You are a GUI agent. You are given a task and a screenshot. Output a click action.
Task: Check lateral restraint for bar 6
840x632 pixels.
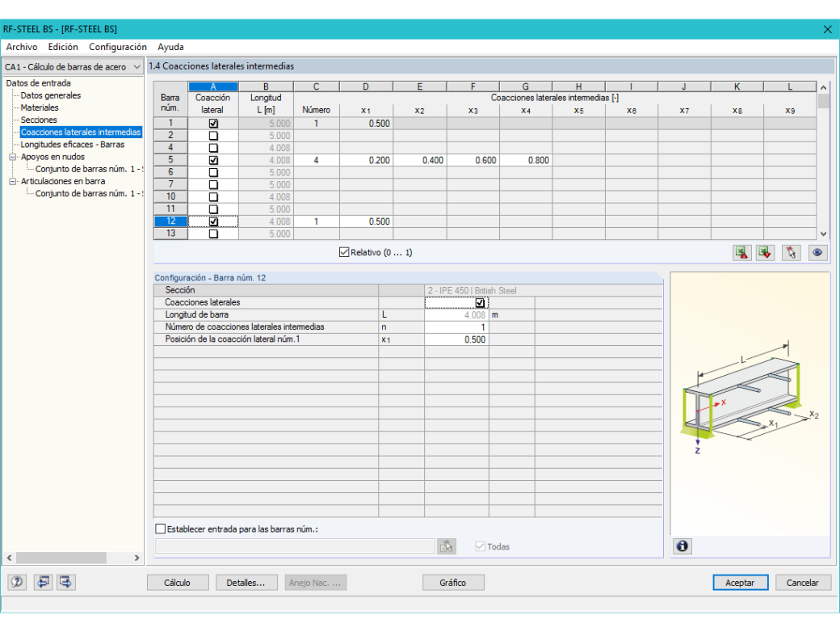coord(213,173)
